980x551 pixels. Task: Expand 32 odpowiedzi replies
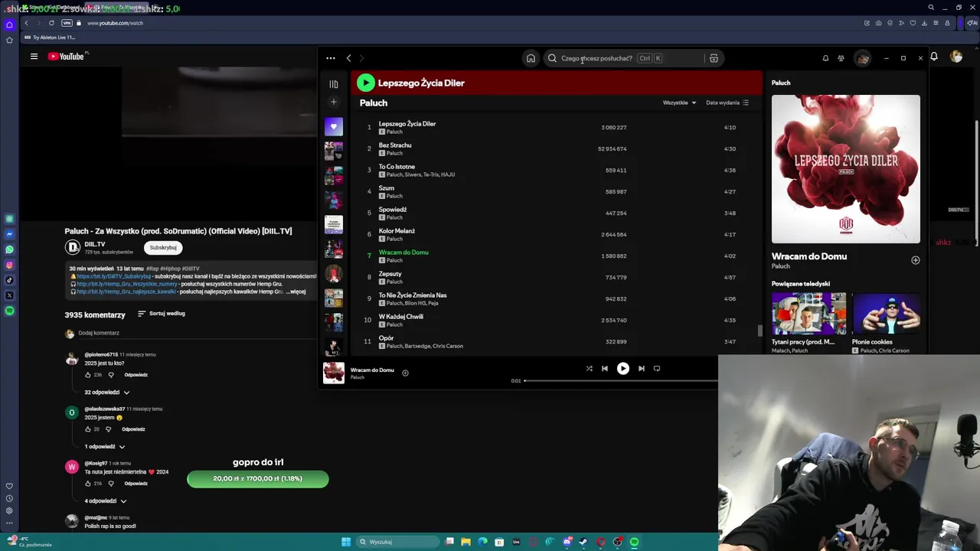[107, 392]
